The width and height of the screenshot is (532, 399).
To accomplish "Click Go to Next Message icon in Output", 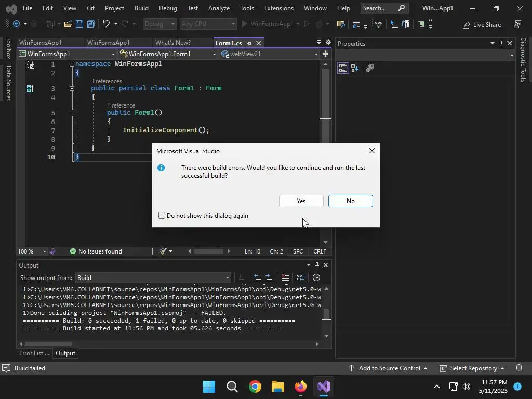I will point(269,277).
